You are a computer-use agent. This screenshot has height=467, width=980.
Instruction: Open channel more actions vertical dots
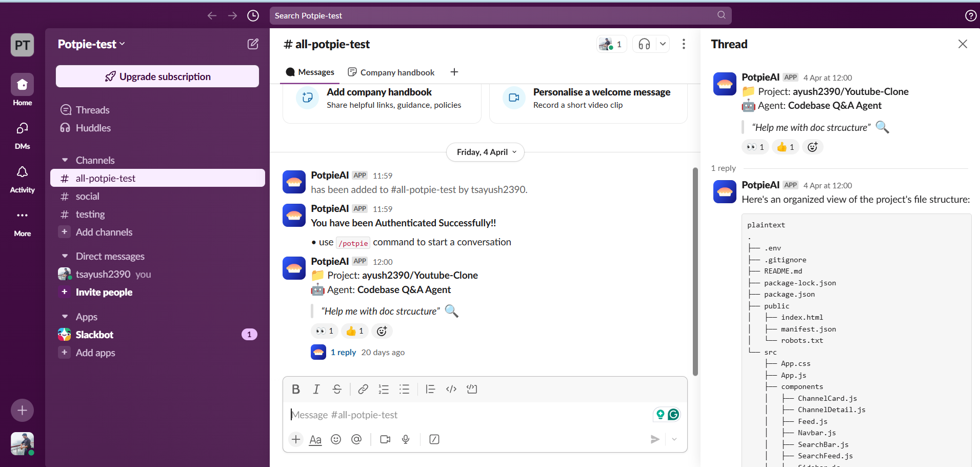pyautogui.click(x=684, y=44)
